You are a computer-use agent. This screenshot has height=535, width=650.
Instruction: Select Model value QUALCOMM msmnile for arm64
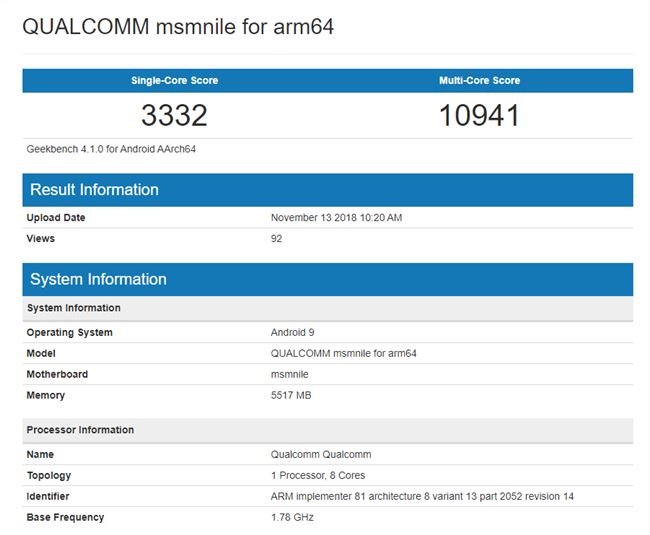coord(343,353)
